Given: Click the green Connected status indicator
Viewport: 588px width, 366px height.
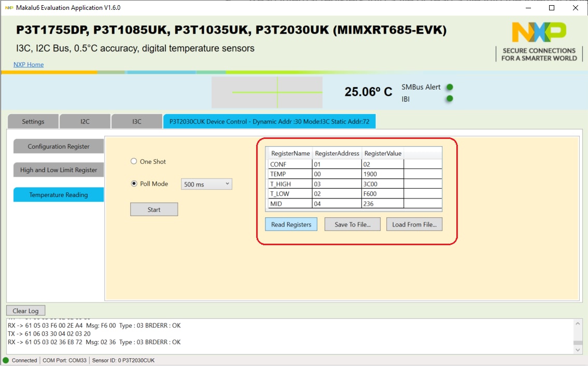Looking at the screenshot, I should click(6, 360).
